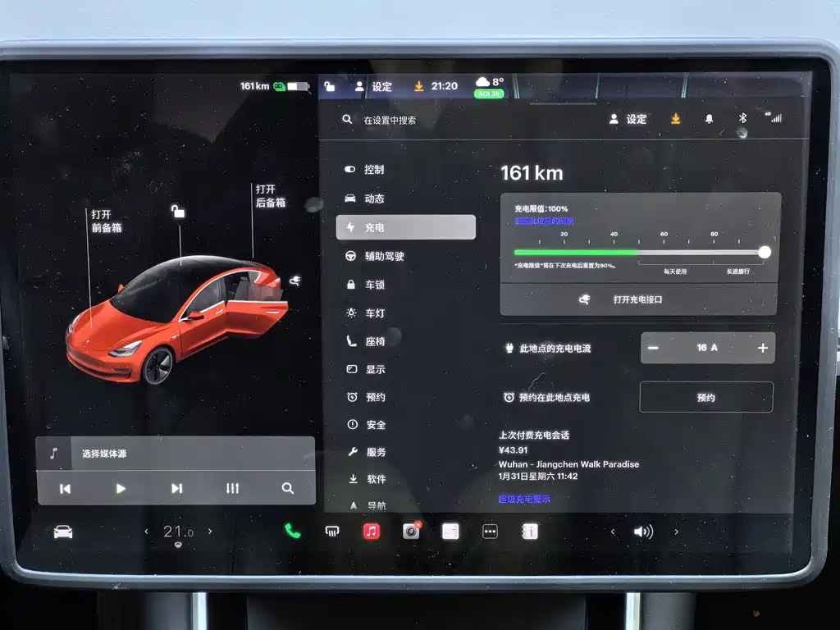Toggle the lock icon in top status bar
Screen dimensions: 840x630
(x=330, y=86)
